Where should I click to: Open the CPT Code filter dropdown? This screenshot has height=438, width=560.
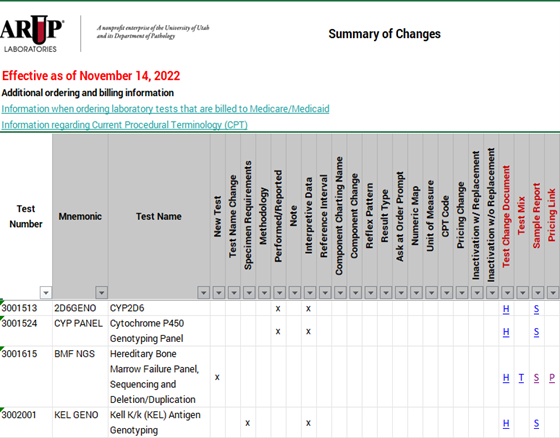tap(446, 293)
